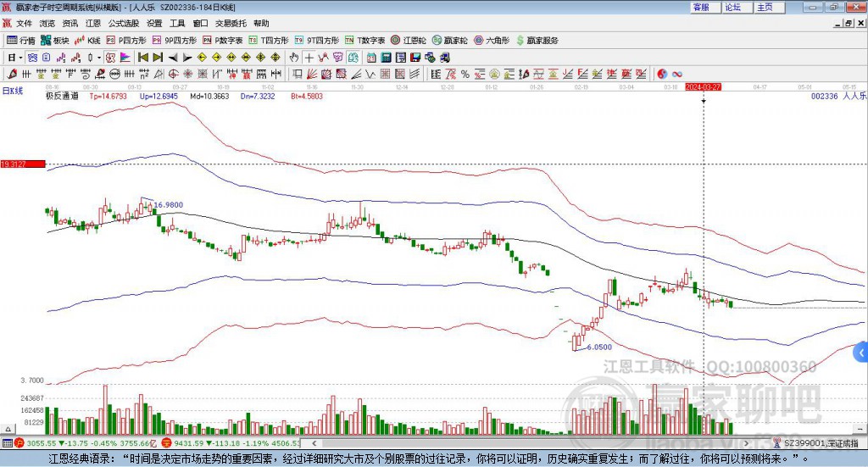Select the red pencil drawing tool

12,74
